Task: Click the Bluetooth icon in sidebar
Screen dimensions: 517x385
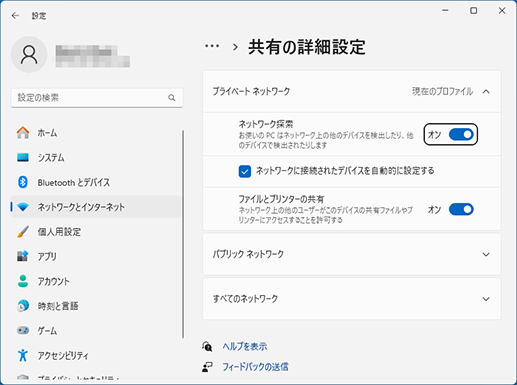Action: (23, 182)
